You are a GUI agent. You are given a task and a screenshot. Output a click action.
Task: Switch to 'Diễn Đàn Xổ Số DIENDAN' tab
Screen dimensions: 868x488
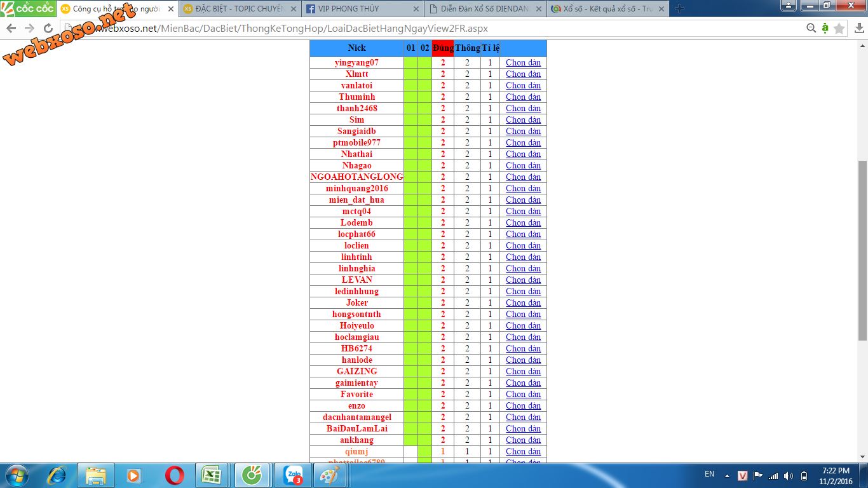point(484,9)
